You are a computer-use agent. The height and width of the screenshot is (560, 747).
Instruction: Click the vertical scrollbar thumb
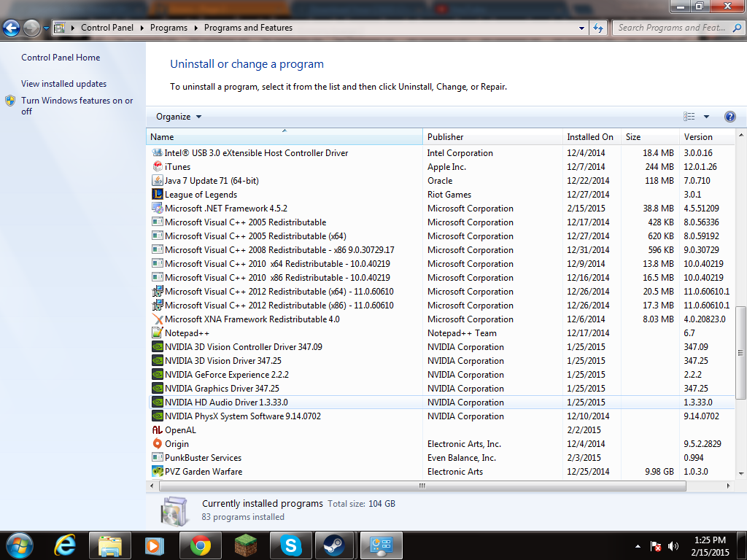740,353
